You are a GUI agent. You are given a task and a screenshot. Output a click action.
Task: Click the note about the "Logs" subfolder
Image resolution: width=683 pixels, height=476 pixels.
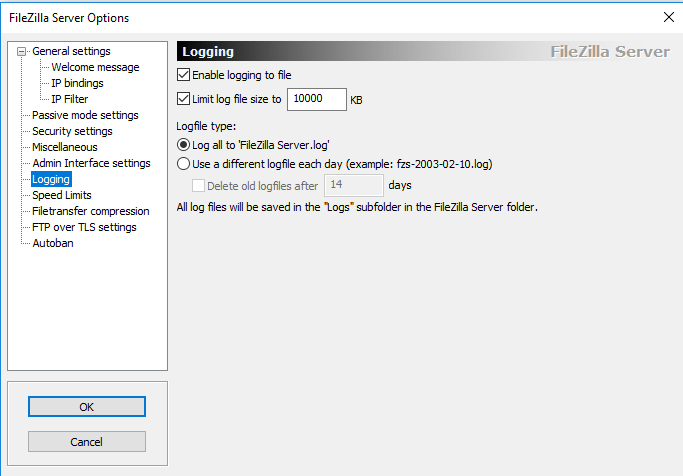pos(357,207)
